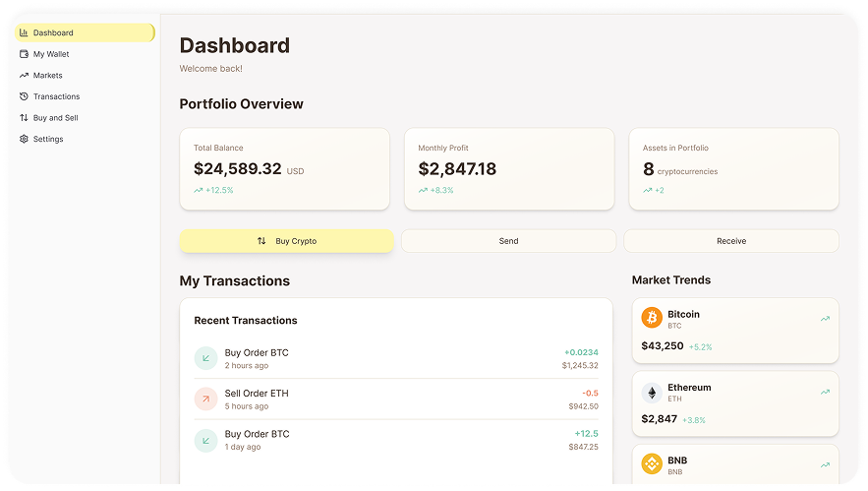Click the Ethereum coin icon
This screenshot has height=491, width=868.
coord(652,393)
